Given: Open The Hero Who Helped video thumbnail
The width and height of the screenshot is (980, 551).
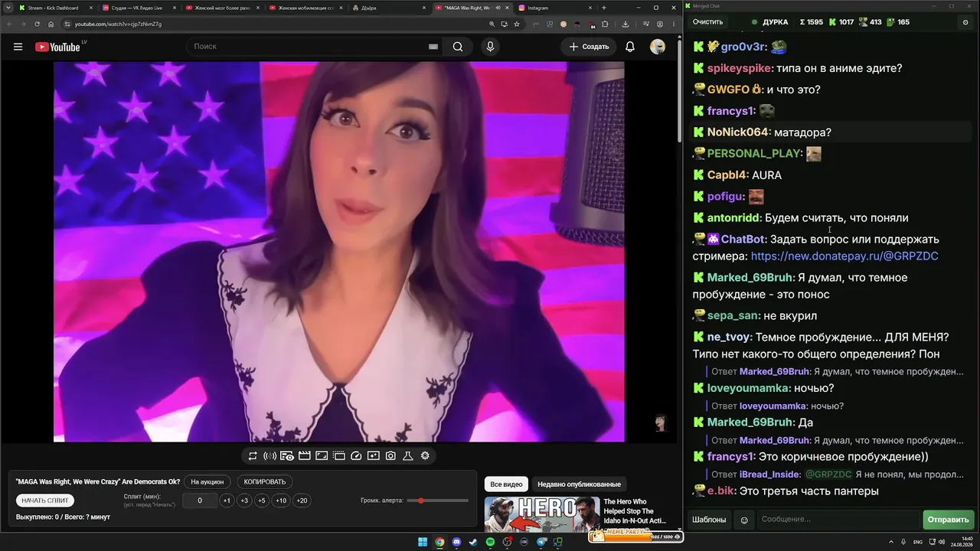Looking at the screenshot, I should [x=542, y=514].
